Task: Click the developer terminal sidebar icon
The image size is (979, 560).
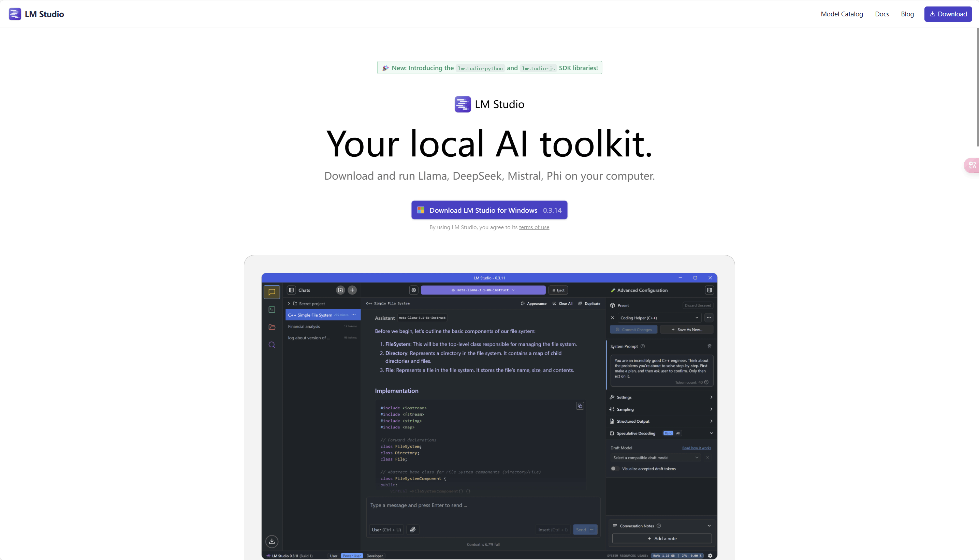Action: [272, 309]
